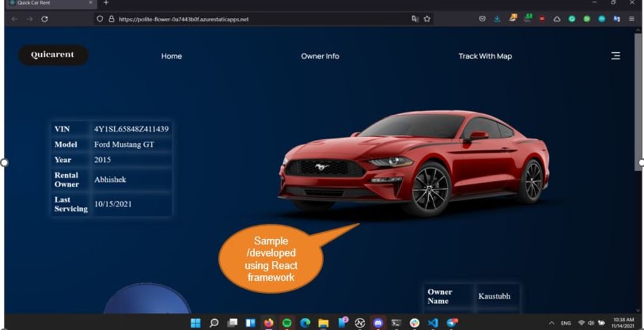The image size is (644, 330).
Task: Focus the URL address field
Action: (x=263, y=19)
